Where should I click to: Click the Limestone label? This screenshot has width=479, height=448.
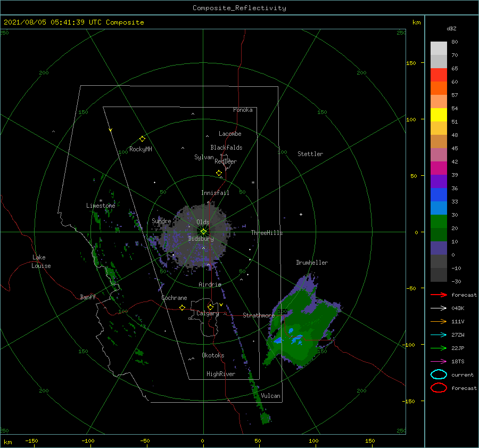(101, 206)
